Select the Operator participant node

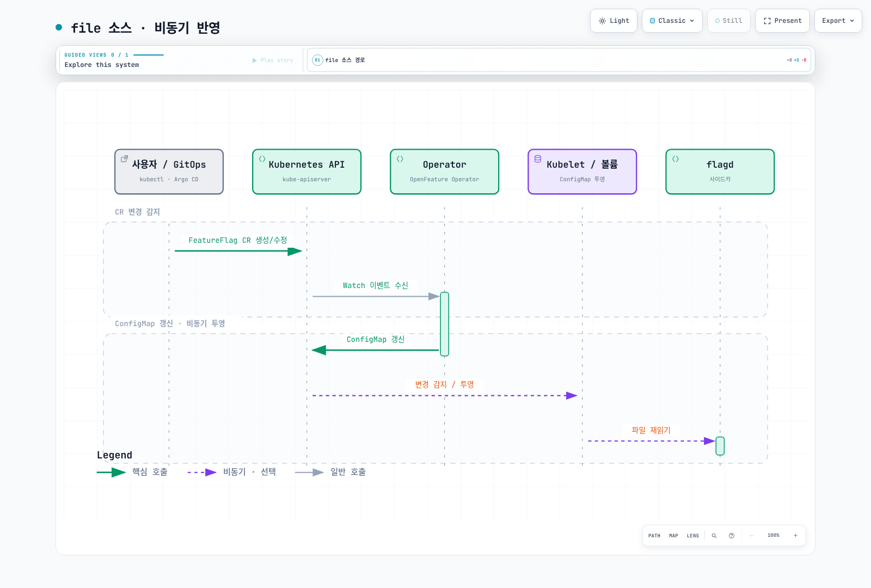click(x=444, y=171)
